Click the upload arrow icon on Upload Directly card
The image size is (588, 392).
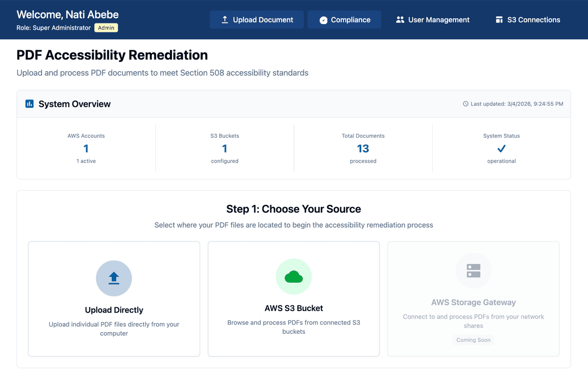(x=114, y=278)
